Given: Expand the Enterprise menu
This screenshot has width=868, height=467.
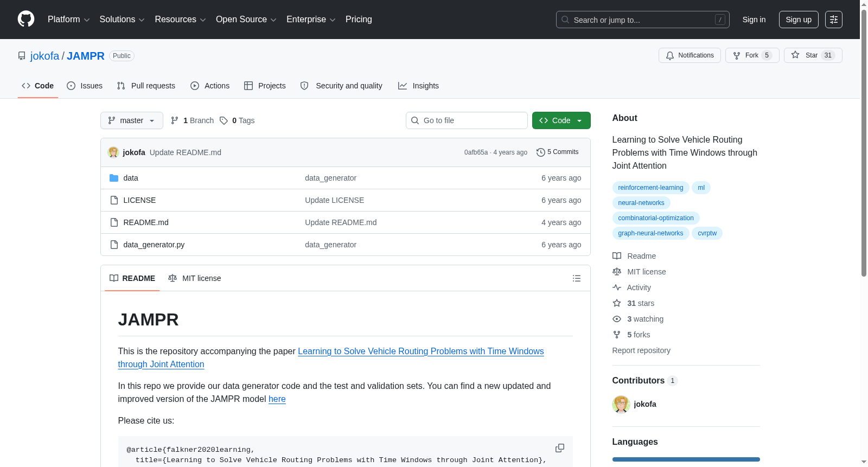Looking at the screenshot, I should pyautogui.click(x=311, y=20).
